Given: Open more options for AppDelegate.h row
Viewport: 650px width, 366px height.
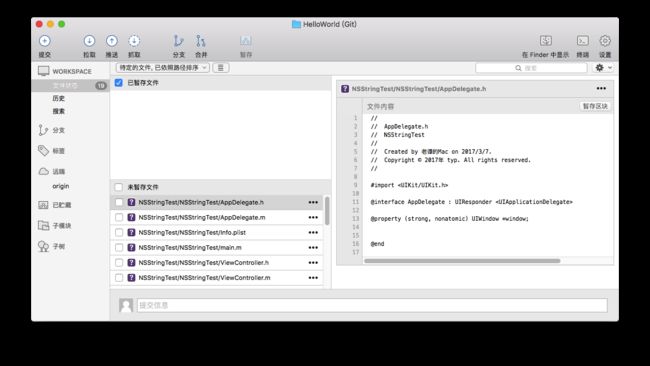Looking at the screenshot, I should click(313, 202).
